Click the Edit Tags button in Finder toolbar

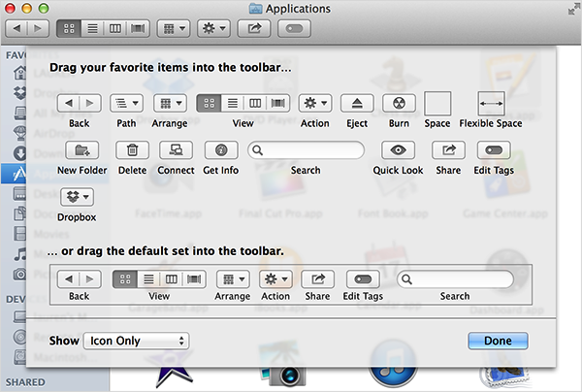(x=294, y=28)
